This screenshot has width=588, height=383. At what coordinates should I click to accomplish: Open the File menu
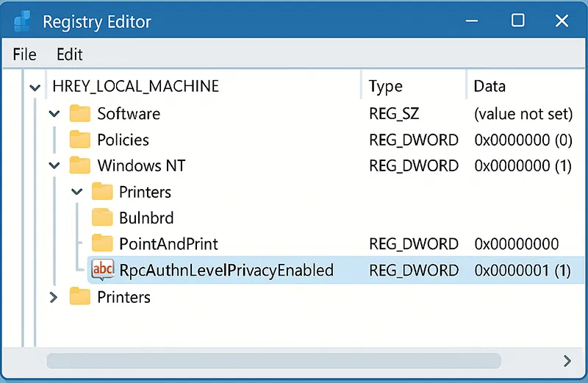(25, 54)
